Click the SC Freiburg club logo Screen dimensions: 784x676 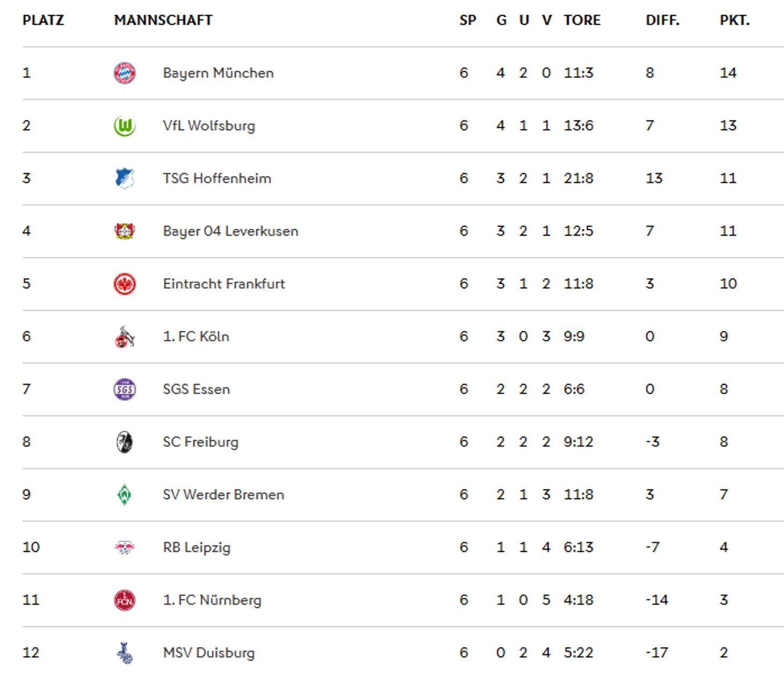pyautogui.click(x=125, y=442)
